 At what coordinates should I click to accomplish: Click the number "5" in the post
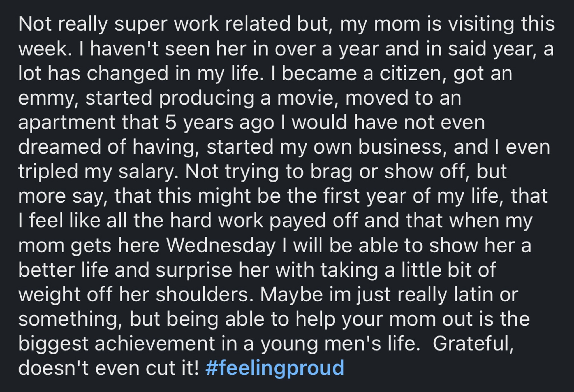pyautogui.click(x=170, y=123)
